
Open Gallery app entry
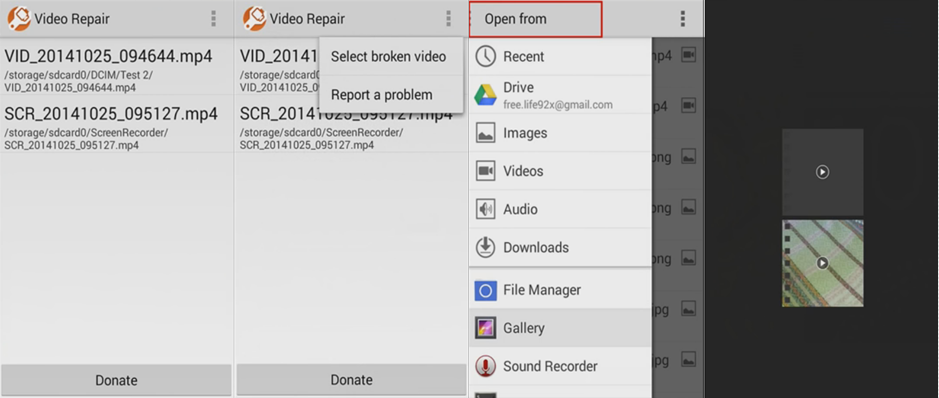560,328
